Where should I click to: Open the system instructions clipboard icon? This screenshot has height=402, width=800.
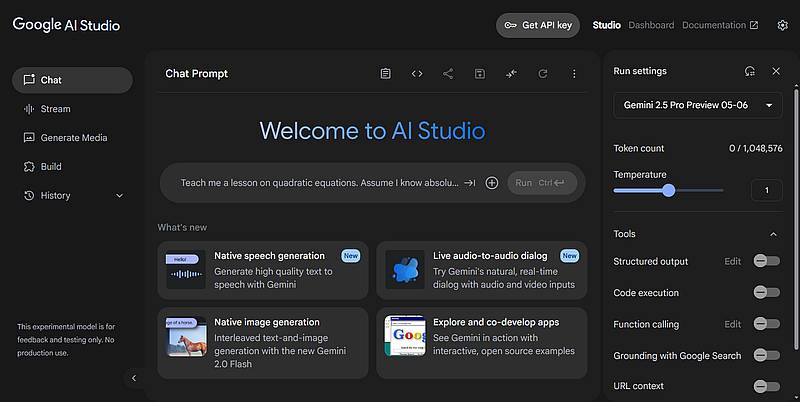[x=386, y=74]
